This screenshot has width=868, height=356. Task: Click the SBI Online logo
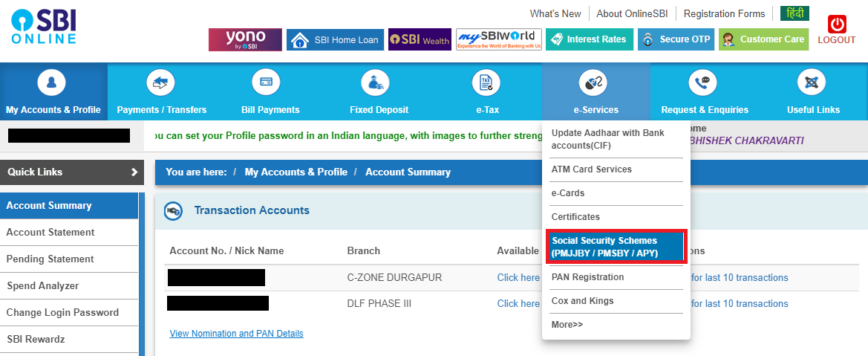coord(44,26)
